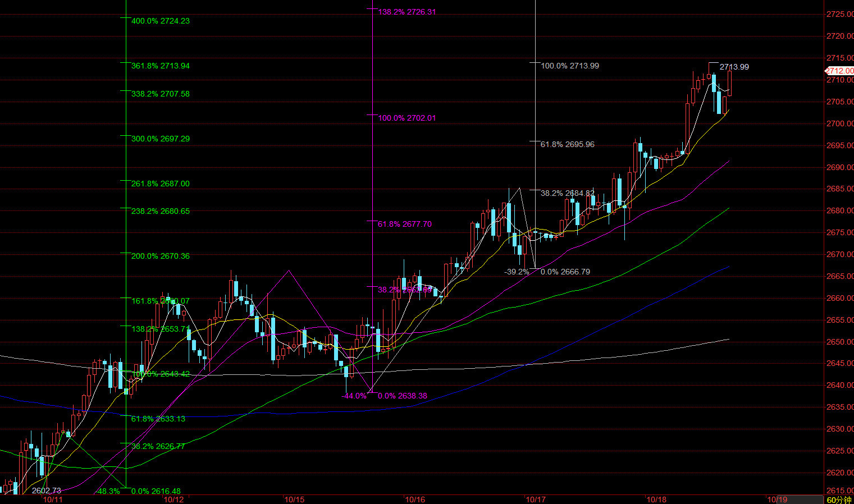Click the 261.8% 2687.00 level label

point(161,184)
